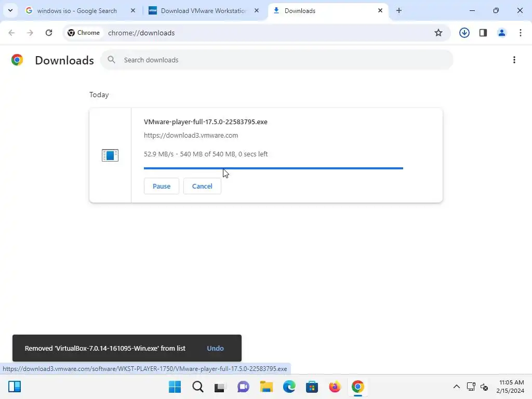This screenshot has height=399, width=532.
Task: Open the toolbar downloads bubble icon
Action: click(x=464, y=33)
